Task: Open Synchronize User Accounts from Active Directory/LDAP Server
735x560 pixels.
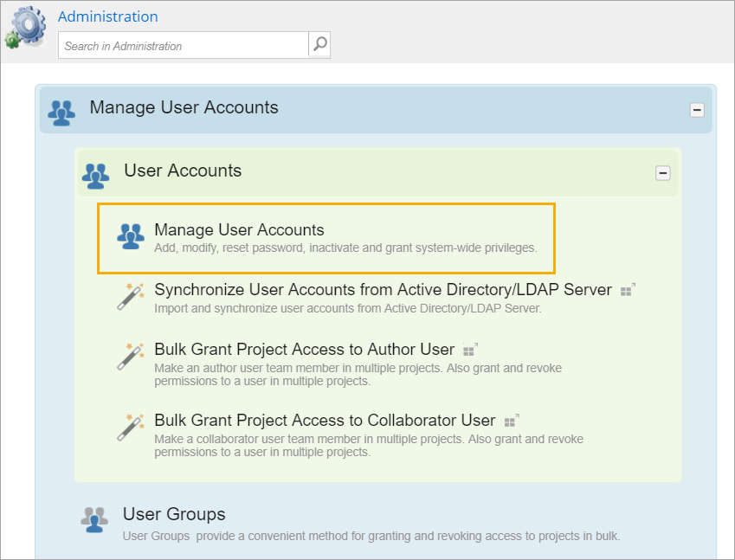Action: click(x=383, y=290)
